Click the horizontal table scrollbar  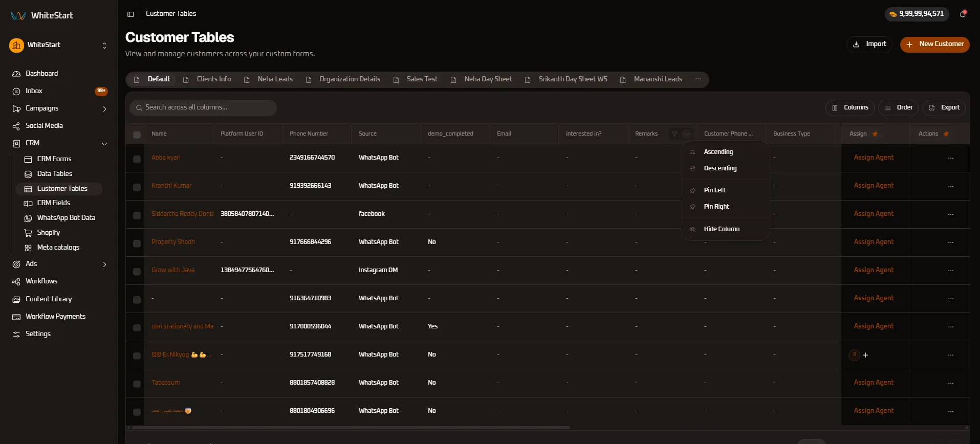(351, 428)
